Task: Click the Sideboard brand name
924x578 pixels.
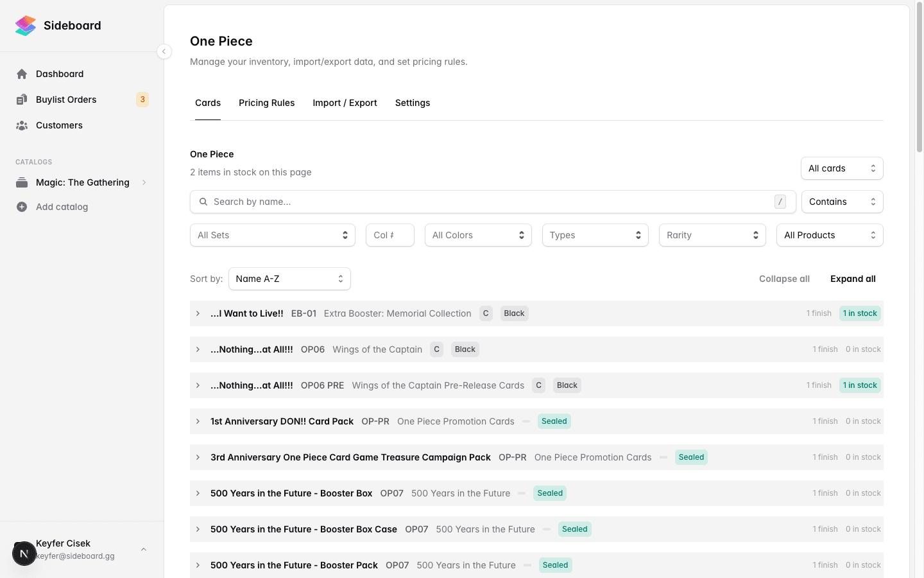Action: click(73, 26)
